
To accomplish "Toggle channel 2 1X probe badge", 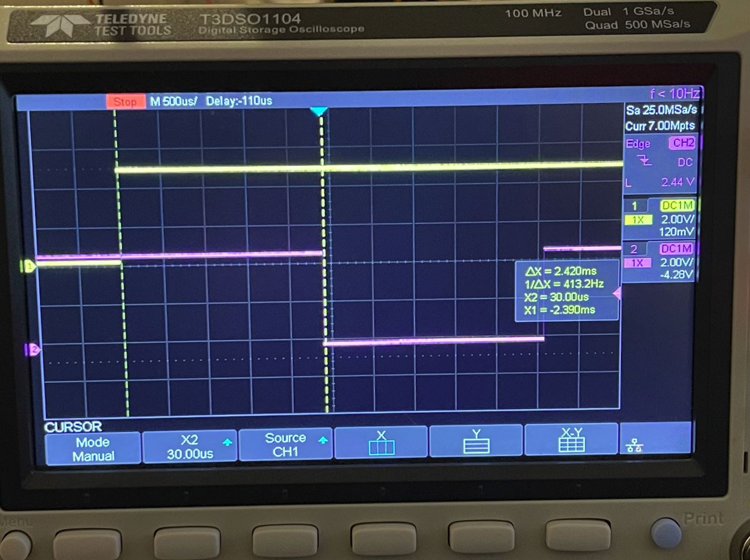I will pyautogui.click(x=637, y=263).
